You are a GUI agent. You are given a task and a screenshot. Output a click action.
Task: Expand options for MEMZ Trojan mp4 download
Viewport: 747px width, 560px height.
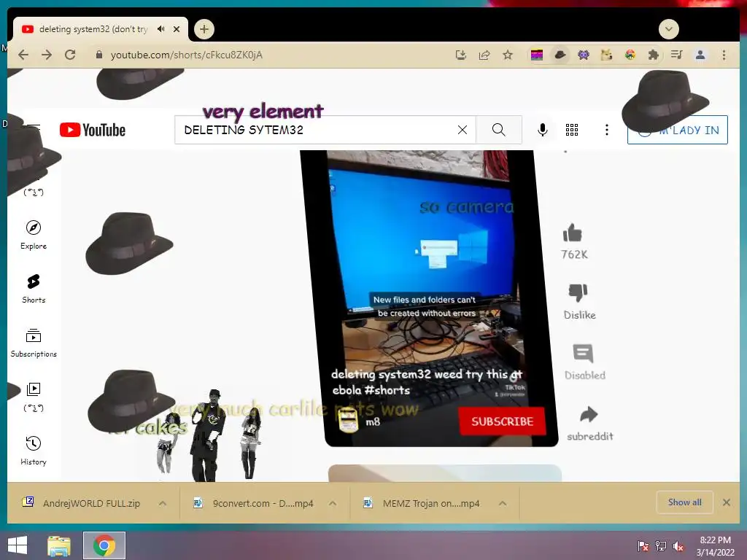[x=503, y=503]
